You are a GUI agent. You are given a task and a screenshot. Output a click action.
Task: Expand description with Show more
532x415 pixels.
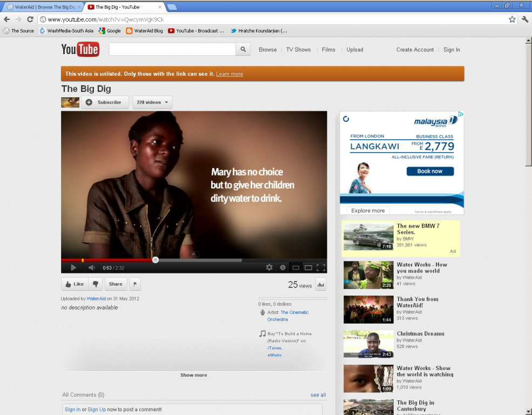(x=193, y=375)
